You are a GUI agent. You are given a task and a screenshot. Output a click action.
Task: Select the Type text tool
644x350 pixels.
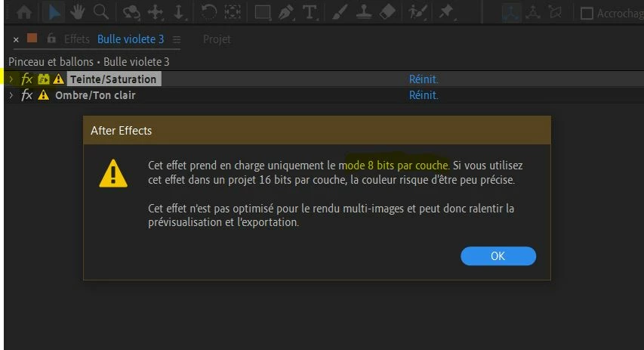point(310,12)
